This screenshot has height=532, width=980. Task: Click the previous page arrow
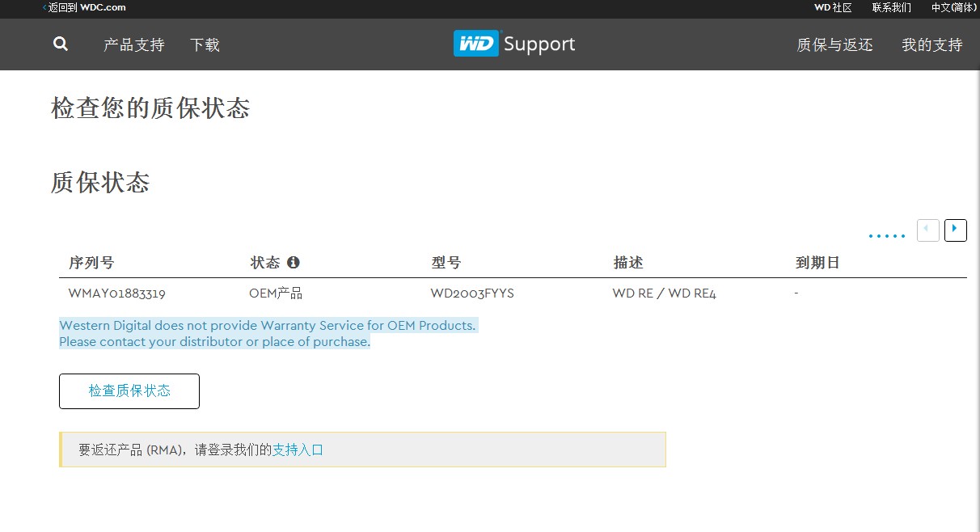coord(927,230)
